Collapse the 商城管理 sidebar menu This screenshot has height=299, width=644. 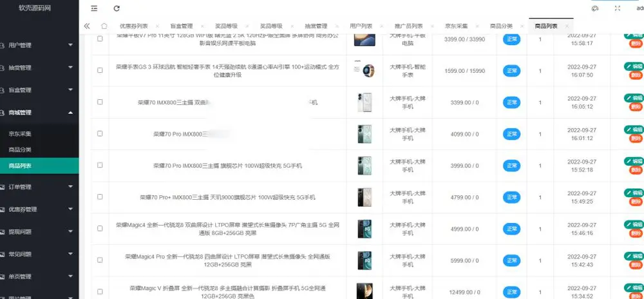(x=39, y=113)
